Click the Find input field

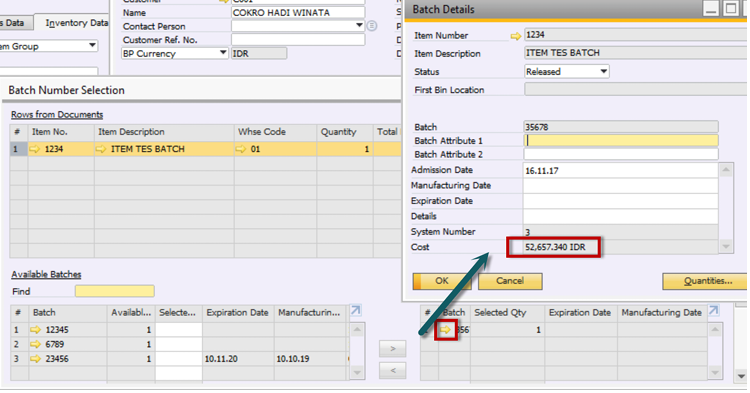tap(114, 291)
